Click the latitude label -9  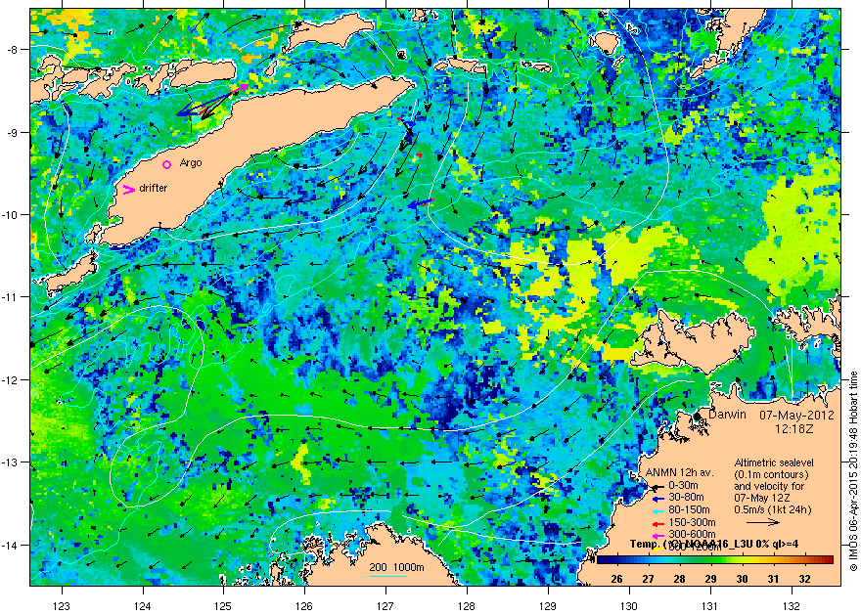point(13,132)
